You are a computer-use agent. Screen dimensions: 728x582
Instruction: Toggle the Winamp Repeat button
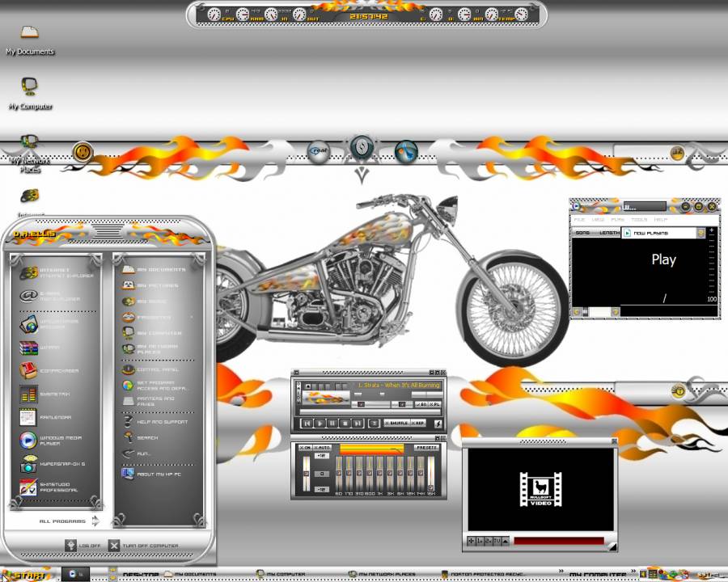point(419,423)
